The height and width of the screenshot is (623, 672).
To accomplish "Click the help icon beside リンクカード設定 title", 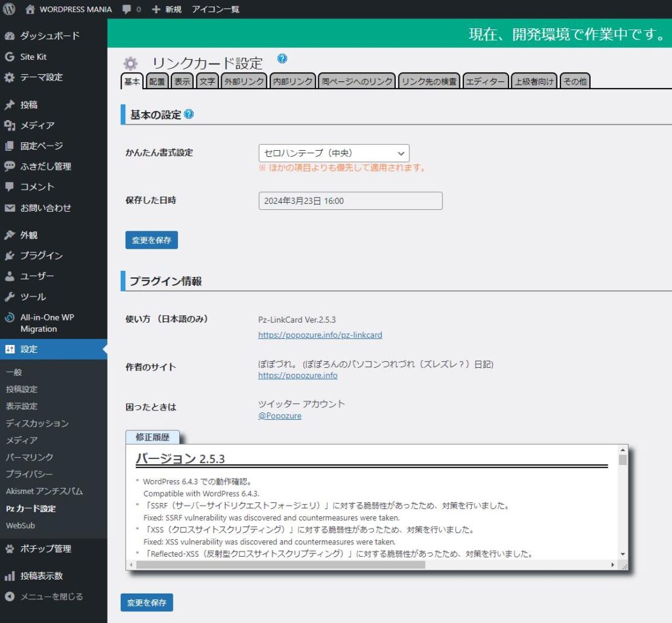I will [x=282, y=59].
